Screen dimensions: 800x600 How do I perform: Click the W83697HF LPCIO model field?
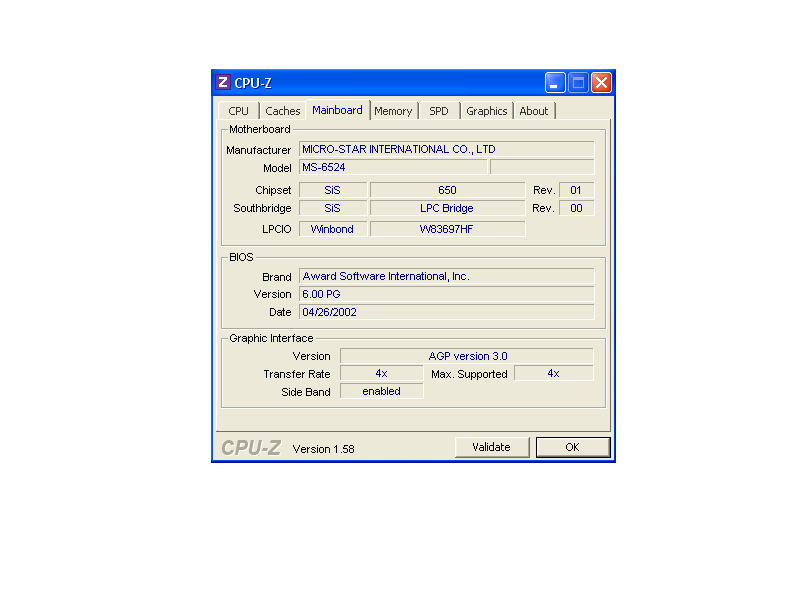447,229
